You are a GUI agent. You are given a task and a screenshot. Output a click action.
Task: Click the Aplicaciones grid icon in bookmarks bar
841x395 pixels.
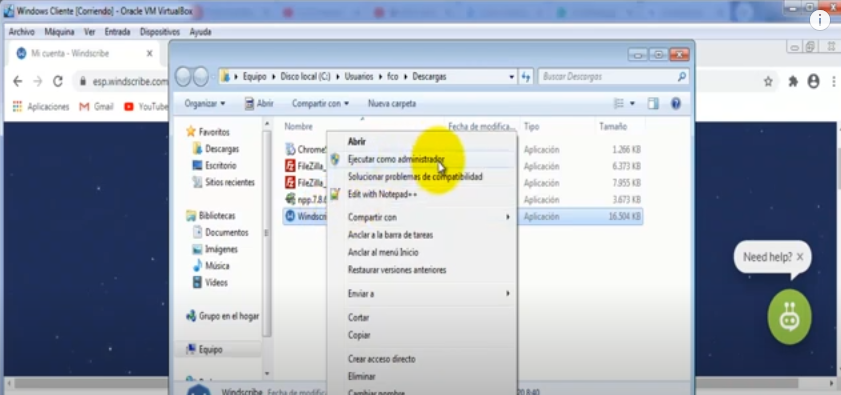point(18,106)
